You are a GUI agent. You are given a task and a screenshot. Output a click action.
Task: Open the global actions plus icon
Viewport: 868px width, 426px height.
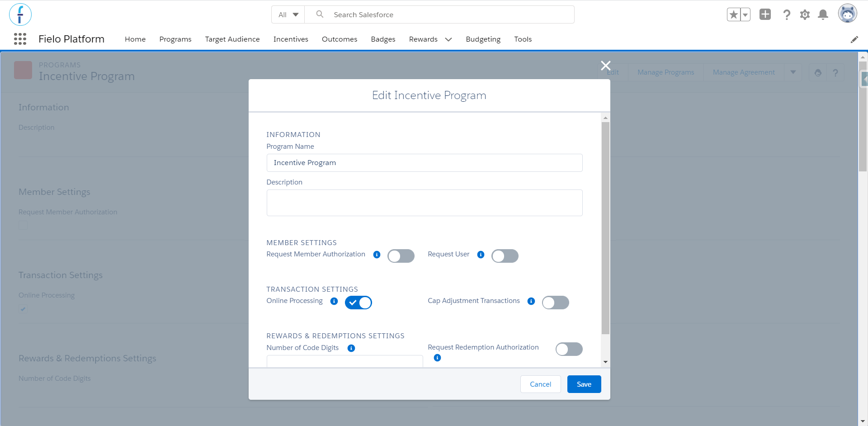point(765,14)
